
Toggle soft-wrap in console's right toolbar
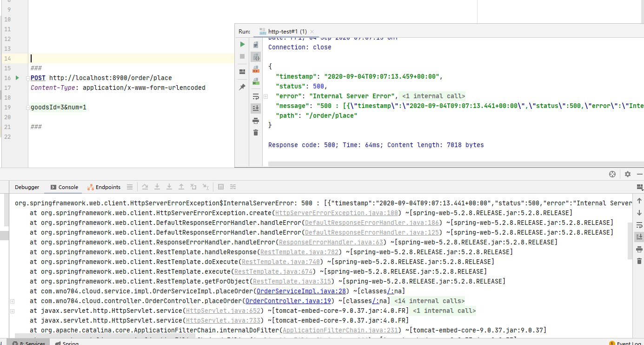[x=639, y=225]
